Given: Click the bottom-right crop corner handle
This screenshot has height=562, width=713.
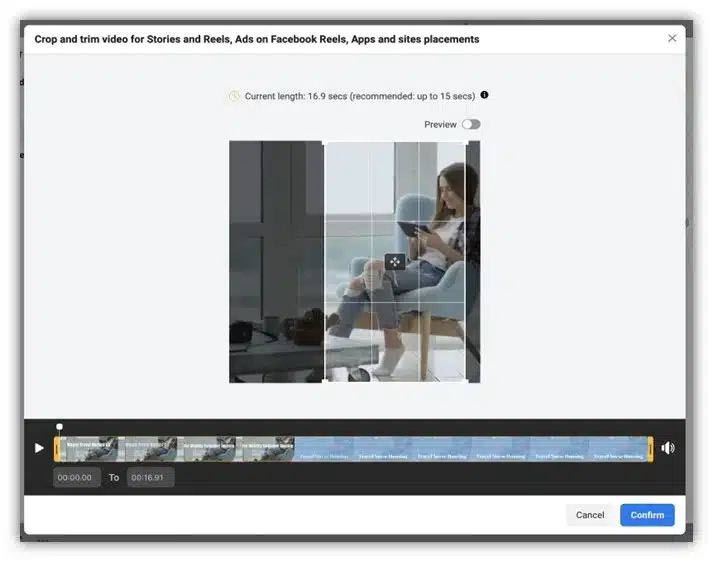Looking at the screenshot, I should 466,380.
